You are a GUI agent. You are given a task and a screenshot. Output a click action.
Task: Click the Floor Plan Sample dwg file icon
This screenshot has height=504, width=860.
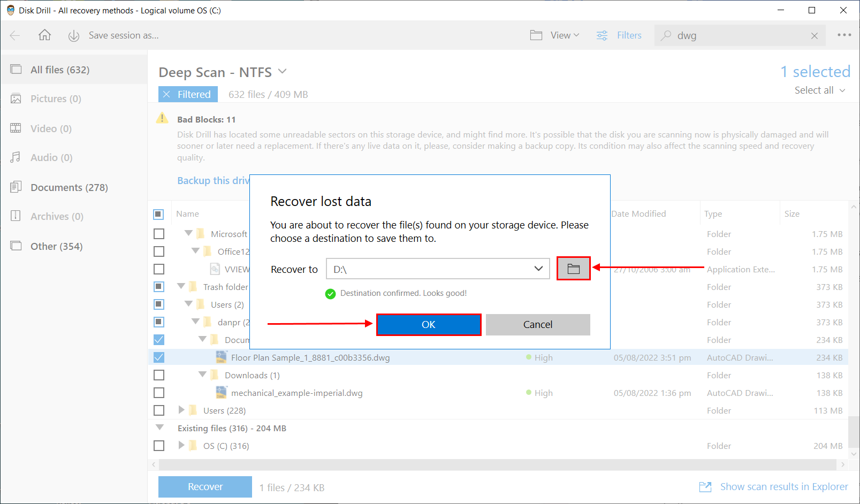(221, 357)
